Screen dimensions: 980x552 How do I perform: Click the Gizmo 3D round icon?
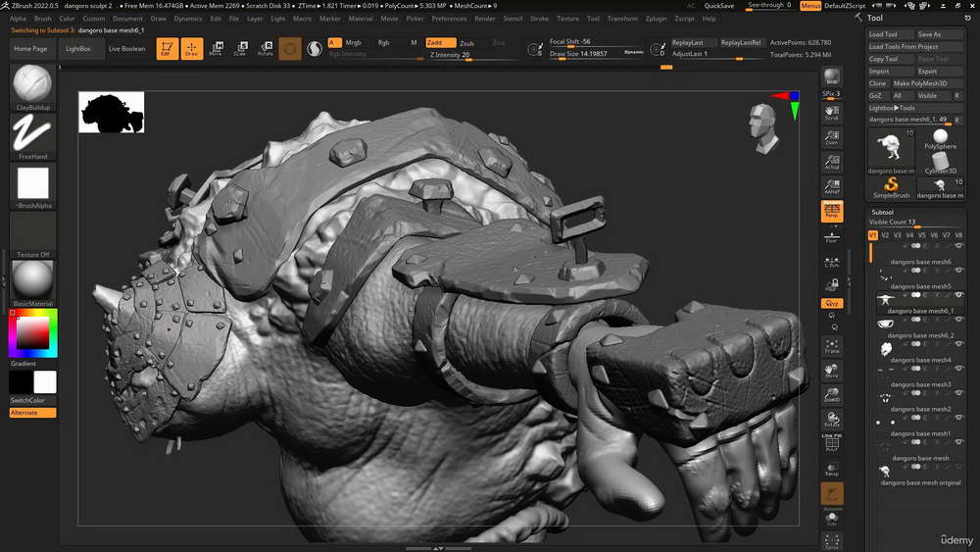[290, 48]
